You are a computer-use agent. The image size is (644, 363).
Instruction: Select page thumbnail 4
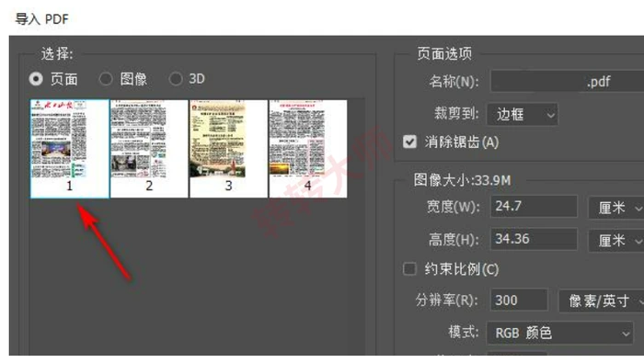click(x=308, y=149)
